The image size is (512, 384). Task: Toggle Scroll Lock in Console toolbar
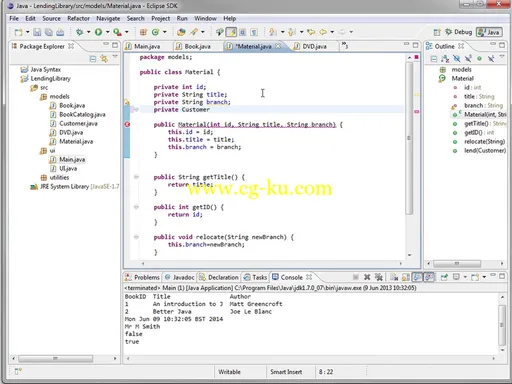coord(406,277)
